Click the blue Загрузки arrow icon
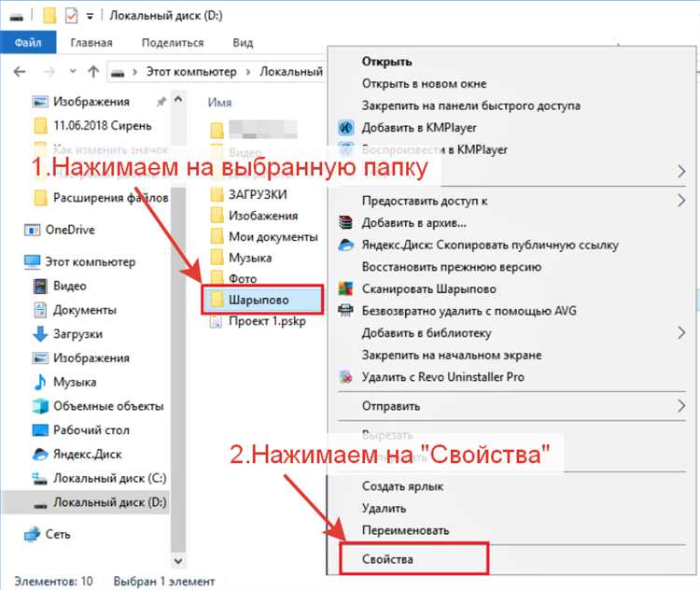Viewport: 700px width, 590px height. tap(40, 334)
